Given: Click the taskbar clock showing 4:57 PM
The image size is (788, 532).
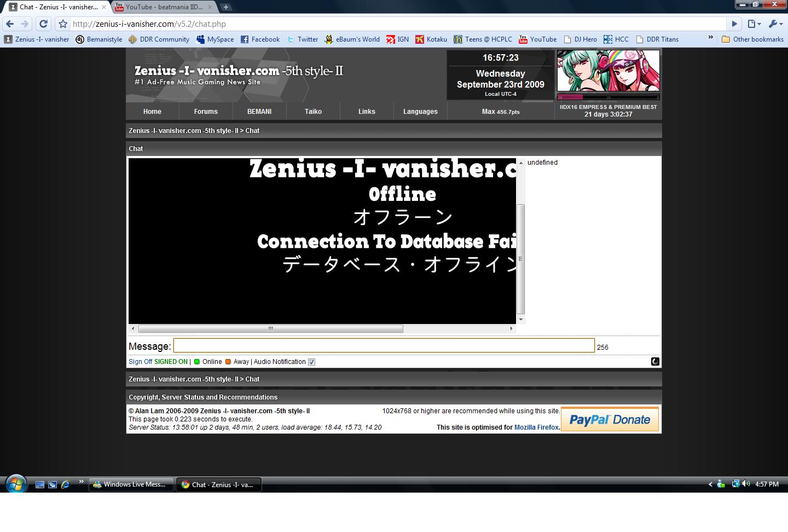Looking at the screenshot, I should tap(767, 484).
